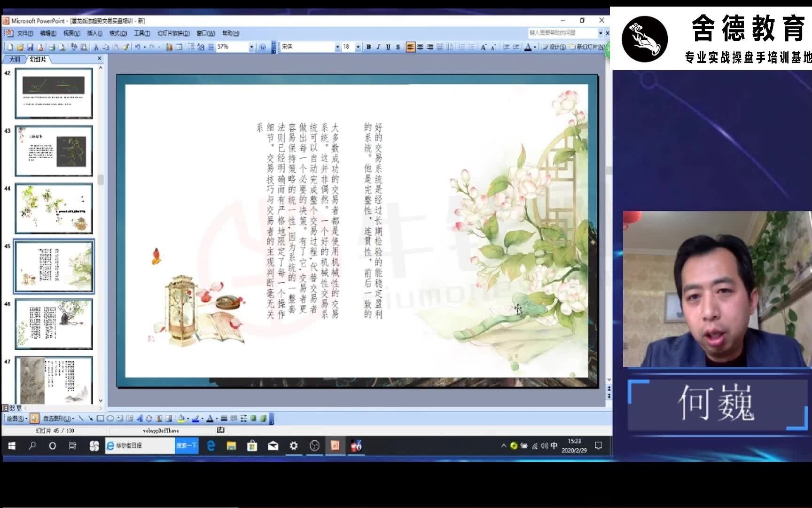Select slide 43 thumbnail
The image size is (812, 508).
tap(54, 151)
